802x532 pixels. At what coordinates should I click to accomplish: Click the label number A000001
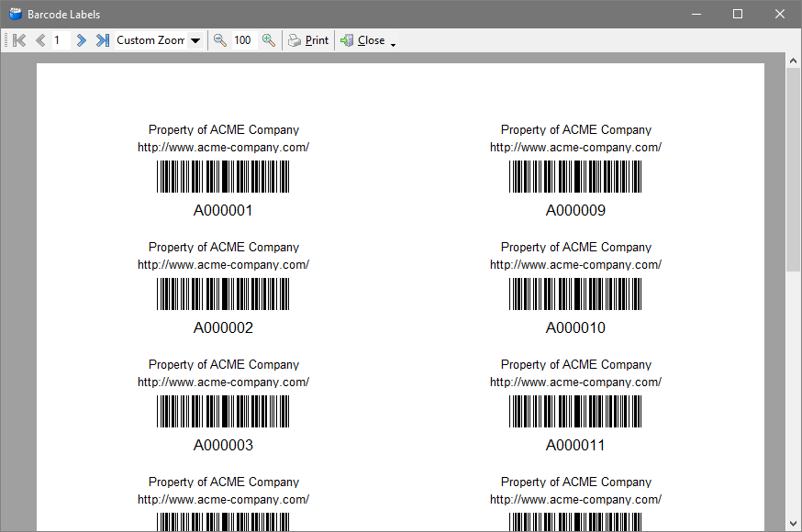pos(223,211)
